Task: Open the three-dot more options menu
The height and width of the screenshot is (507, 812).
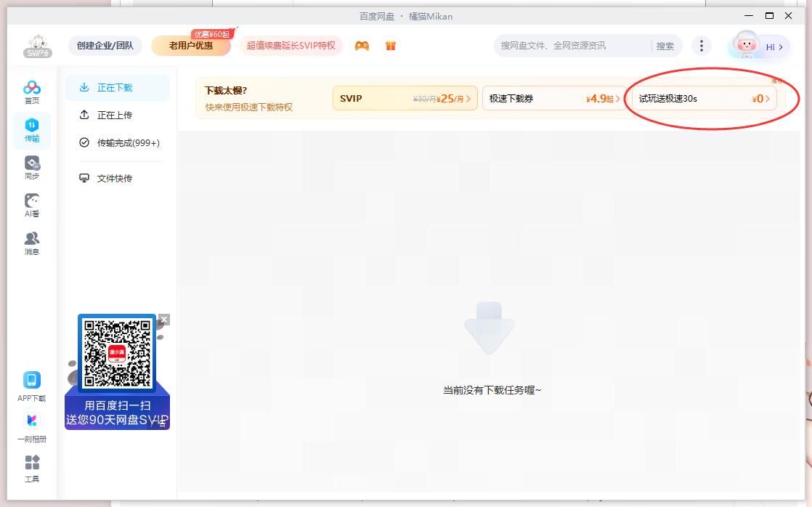Action: [x=701, y=46]
